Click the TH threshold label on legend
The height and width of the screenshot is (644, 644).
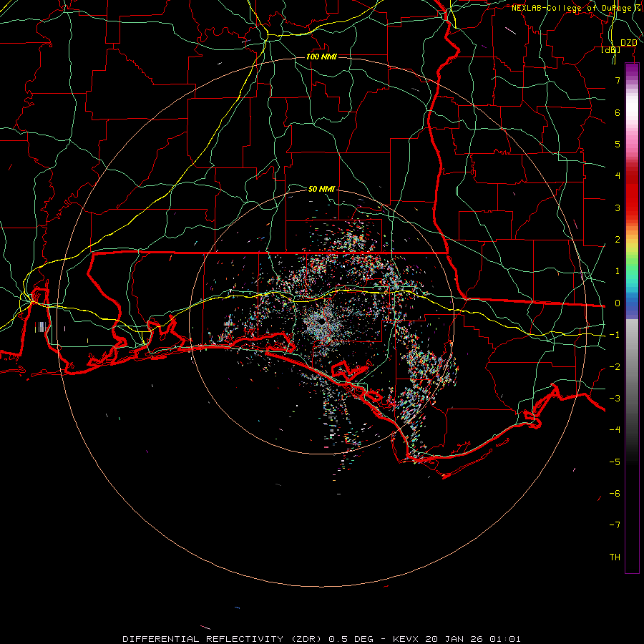coord(615,557)
